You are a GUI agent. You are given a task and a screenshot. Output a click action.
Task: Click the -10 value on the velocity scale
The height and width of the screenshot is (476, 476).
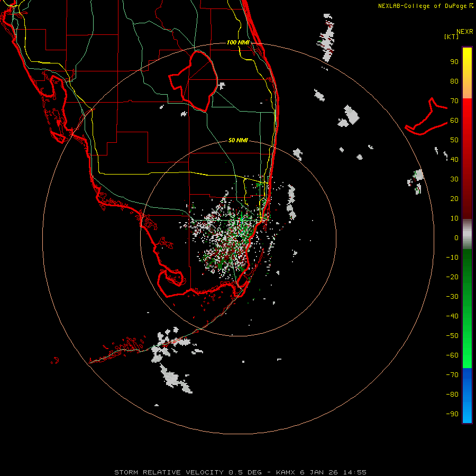[x=452, y=258]
